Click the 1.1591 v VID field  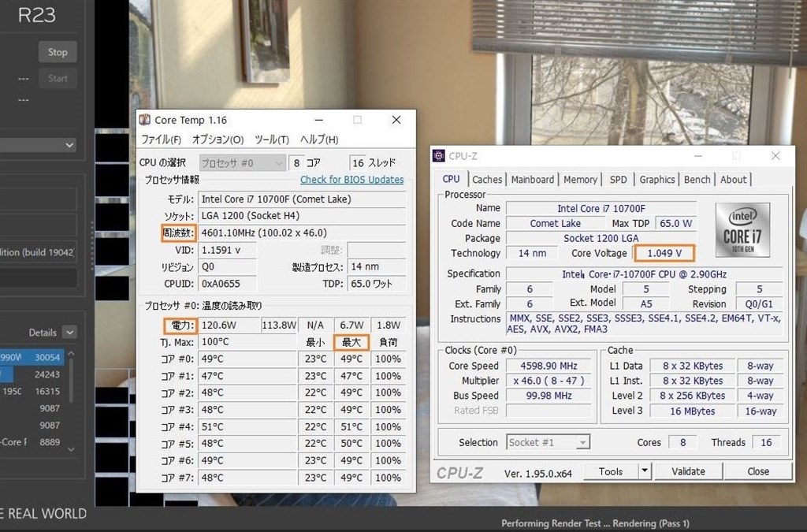227,250
